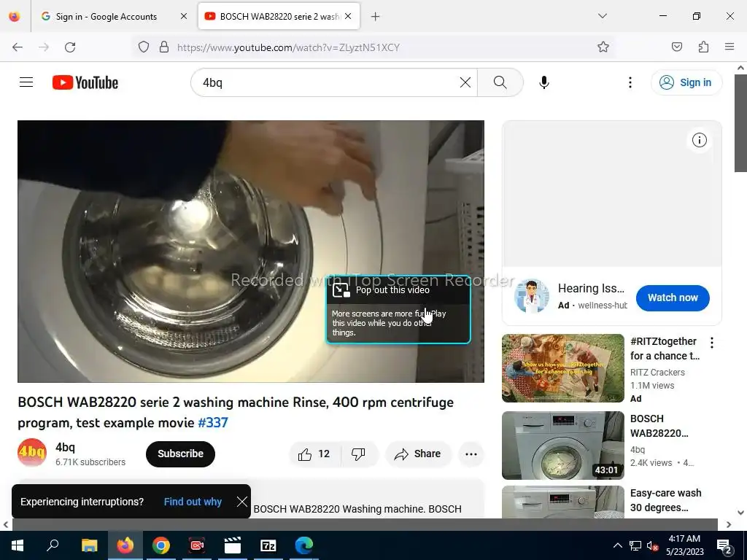Start voice search with the microphone
This screenshot has height=560, width=747.
click(544, 82)
